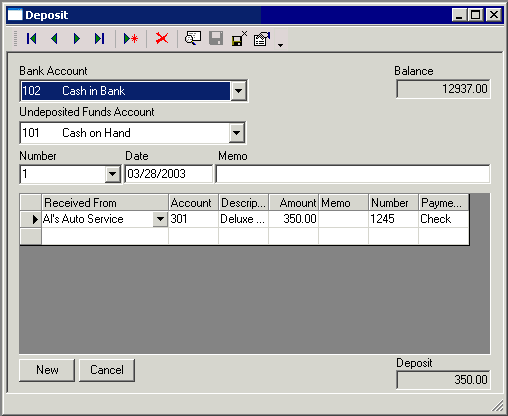Screen dimensions: 508x416
Task: Click the Cancel button
Action: coord(107,370)
